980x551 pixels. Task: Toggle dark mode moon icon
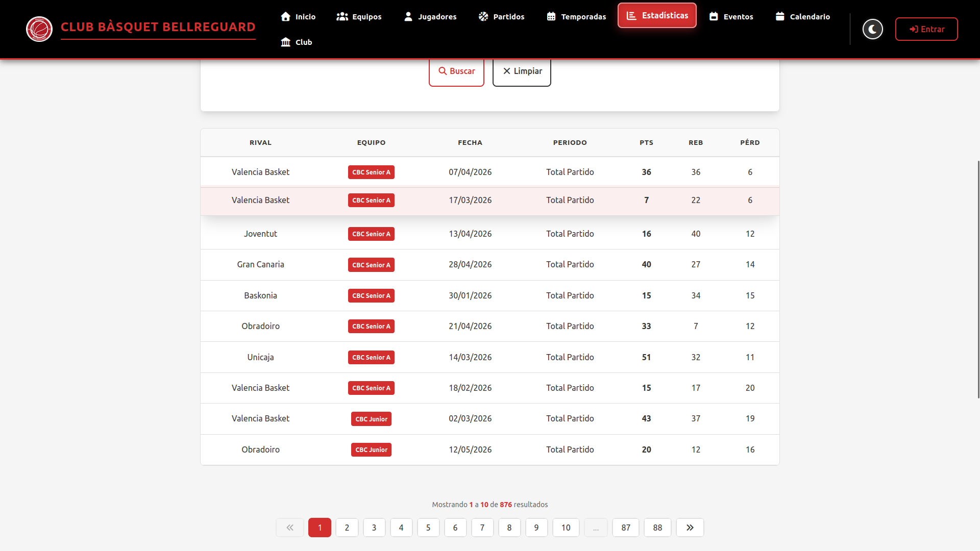click(x=872, y=29)
